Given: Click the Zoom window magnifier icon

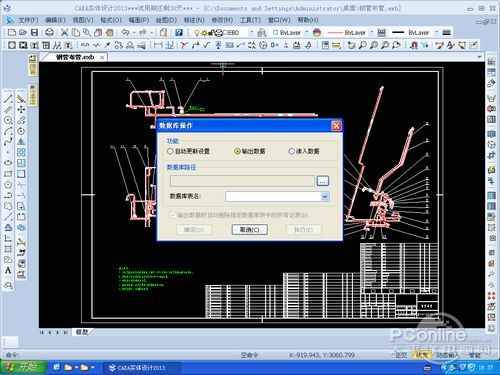Looking at the screenshot, I should pyautogui.click(x=362, y=45).
